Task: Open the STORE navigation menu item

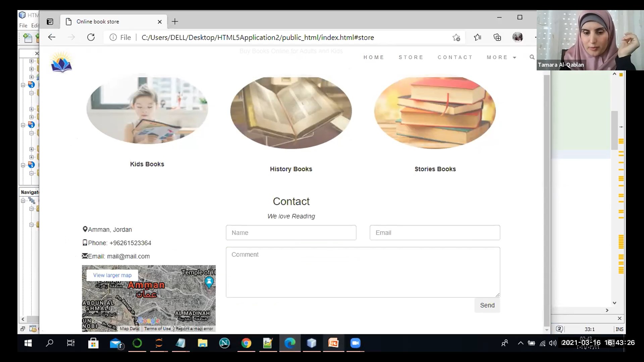Action: coord(411,57)
